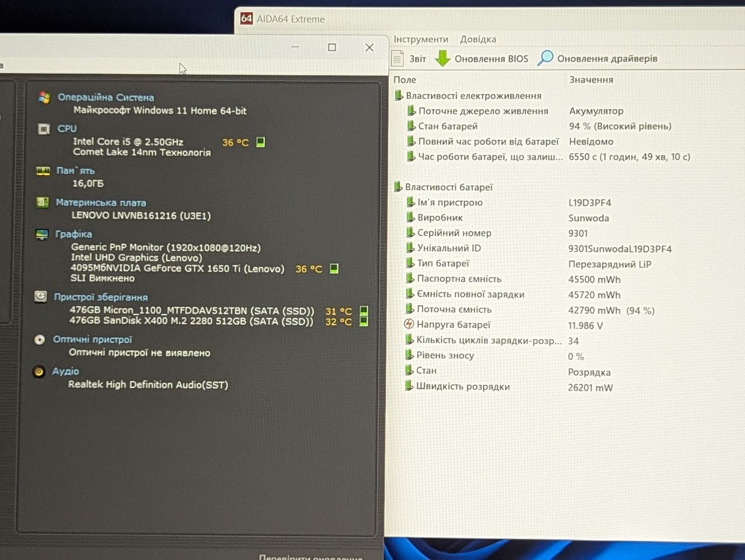The image size is (745, 560).
Task: Open the Звіт report icon
Action: pos(398,58)
